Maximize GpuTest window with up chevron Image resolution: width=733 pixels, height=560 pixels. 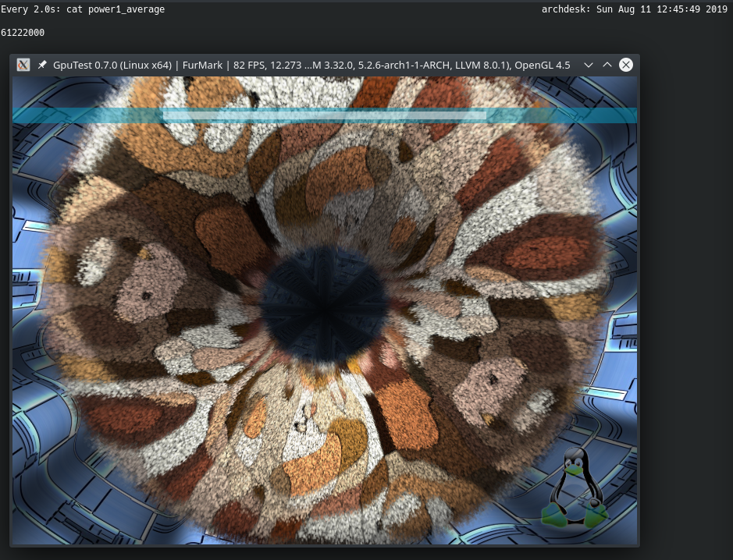(607, 65)
